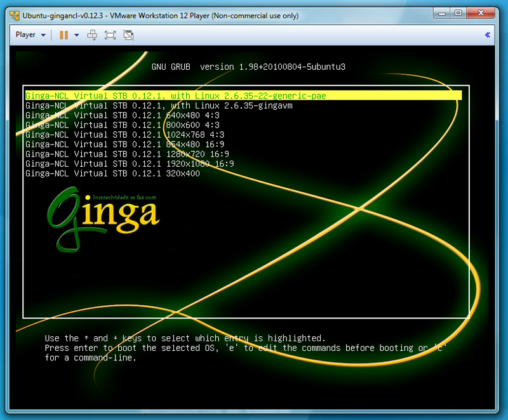Open the Player menu
Image resolution: width=508 pixels, height=420 pixels.
30,35
